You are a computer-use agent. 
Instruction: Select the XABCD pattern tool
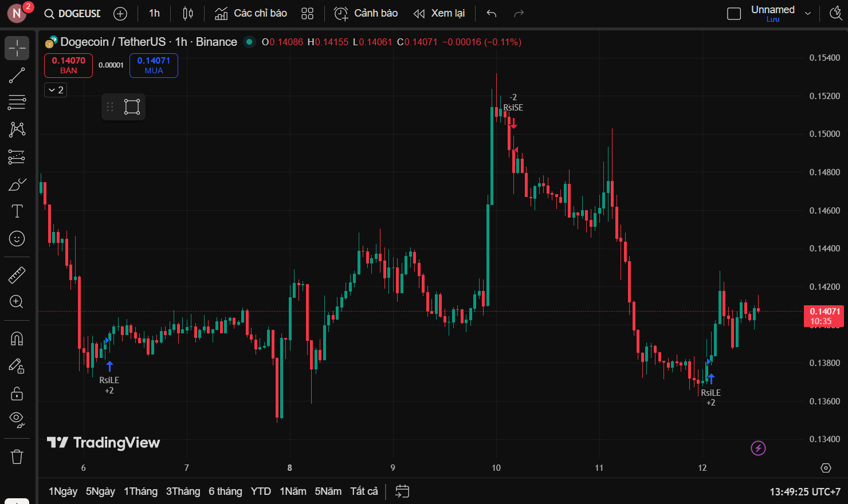coord(17,129)
